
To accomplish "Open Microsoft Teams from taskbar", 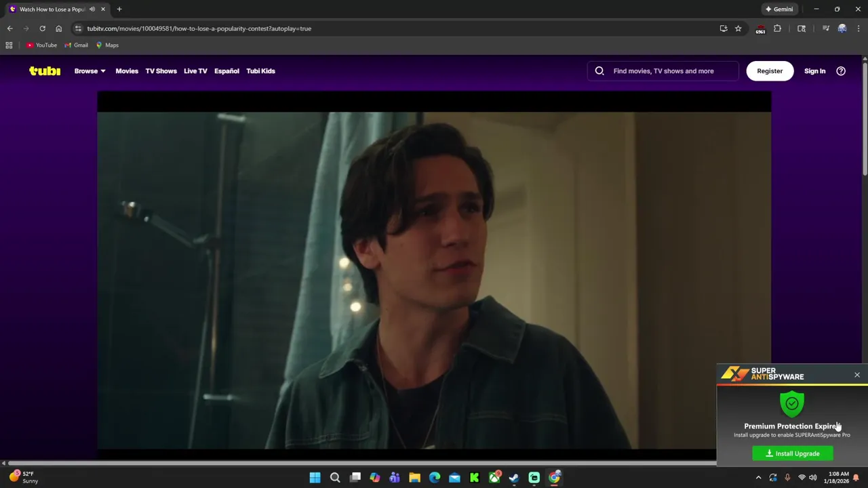I will (x=395, y=477).
